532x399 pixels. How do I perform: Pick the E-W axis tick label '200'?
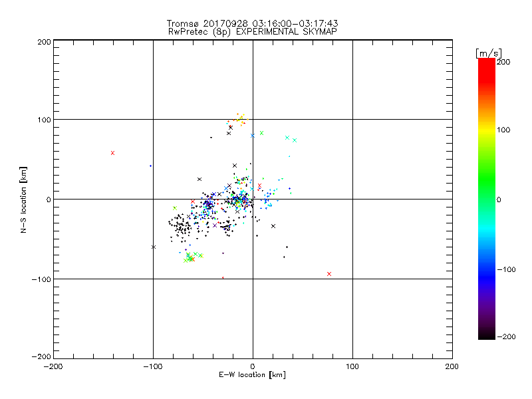tap(452, 366)
